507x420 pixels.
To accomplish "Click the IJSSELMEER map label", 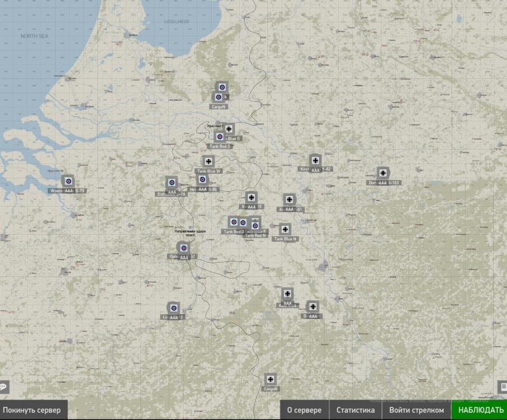I will pos(176,22).
